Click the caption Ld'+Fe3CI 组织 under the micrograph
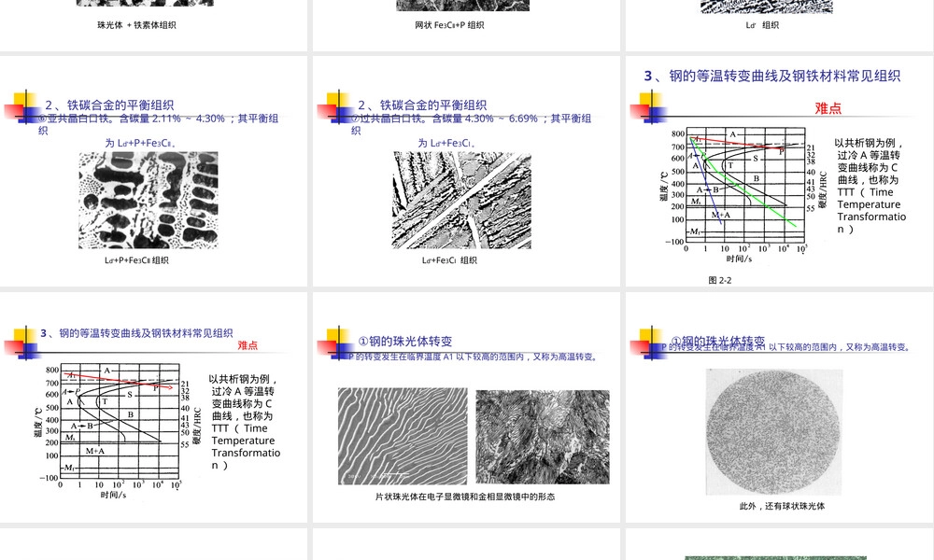The width and height of the screenshot is (934, 560). 450,260
